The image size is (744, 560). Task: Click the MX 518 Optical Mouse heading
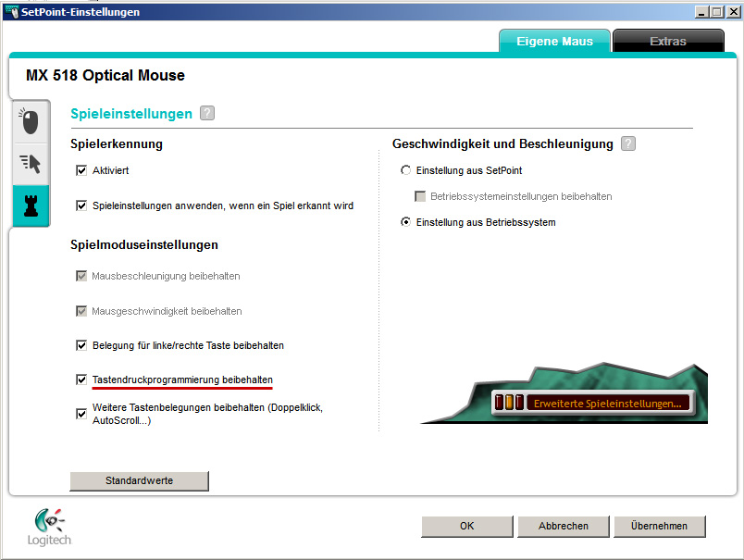tap(105, 76)
